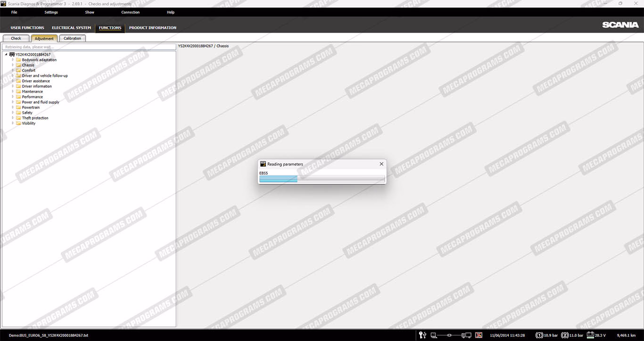Click the USB key connection status icon

tap(422, 335)
